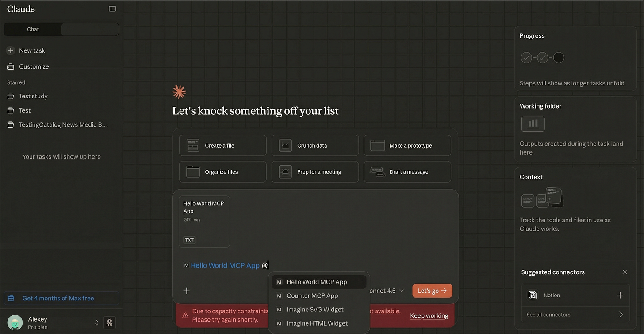Click the plus attach button in composer
The image size is (644, 334).
coord(187,291)
